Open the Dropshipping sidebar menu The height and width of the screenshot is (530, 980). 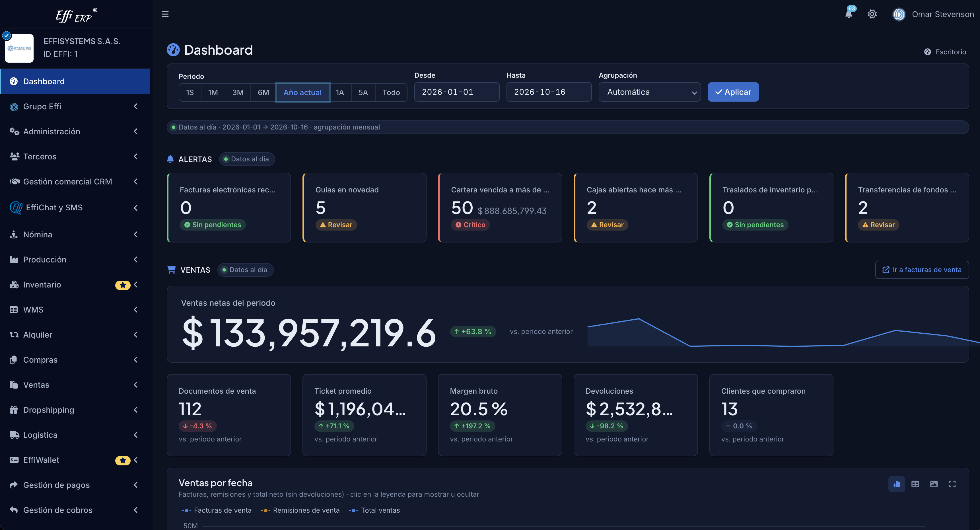tap(75, 410)
